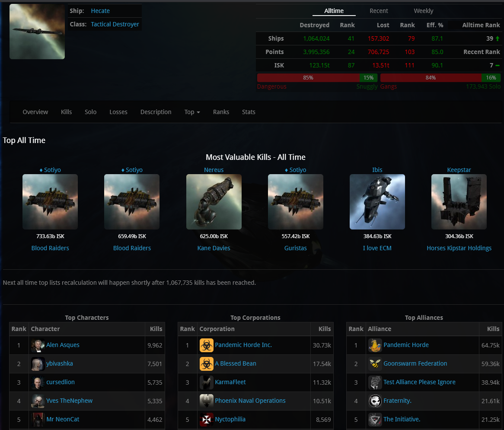Open the Overview nav item

[x=35, y=112]
